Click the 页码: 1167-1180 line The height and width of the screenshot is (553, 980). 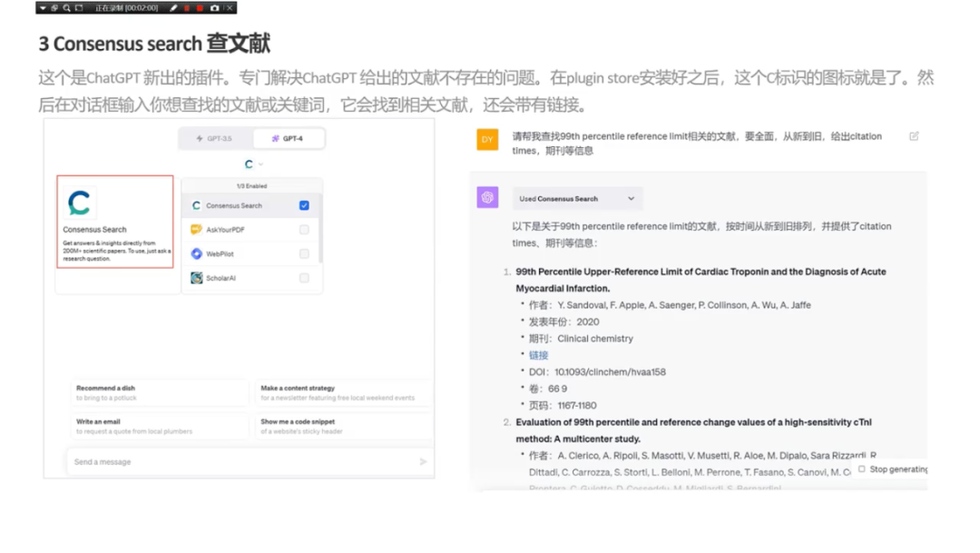coord(563,405)
